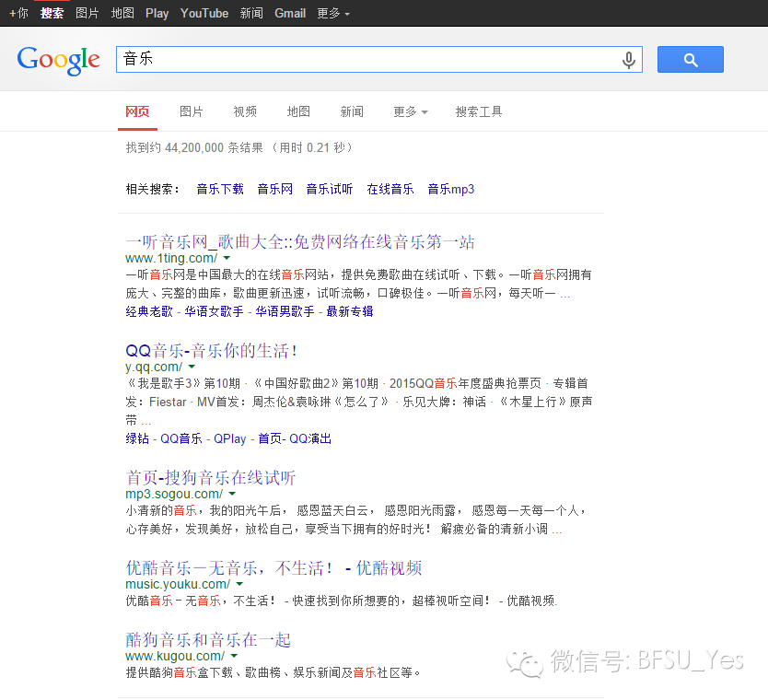Switch to the 新闻 results tab
768x700 pixels.
tap(352, 111)
